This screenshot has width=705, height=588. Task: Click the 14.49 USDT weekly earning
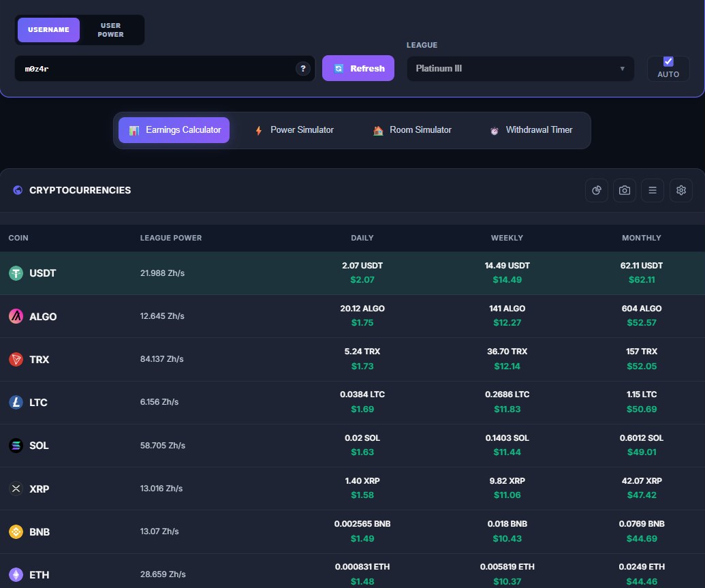point(507,266)
